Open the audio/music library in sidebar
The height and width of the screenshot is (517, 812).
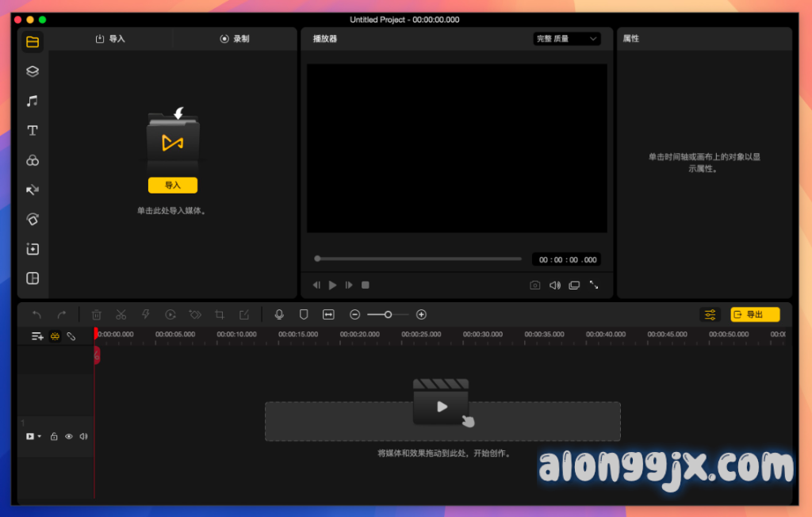coord(33,101)
